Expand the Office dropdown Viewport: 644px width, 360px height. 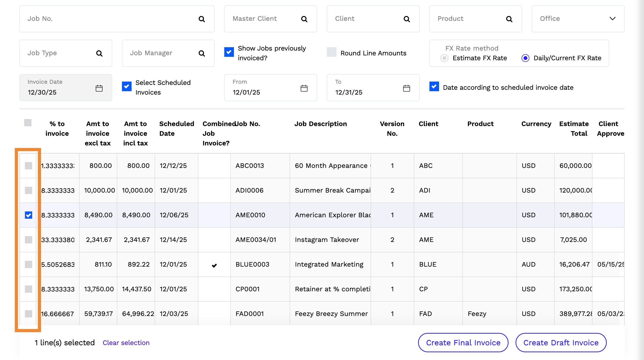coord(612,19)
